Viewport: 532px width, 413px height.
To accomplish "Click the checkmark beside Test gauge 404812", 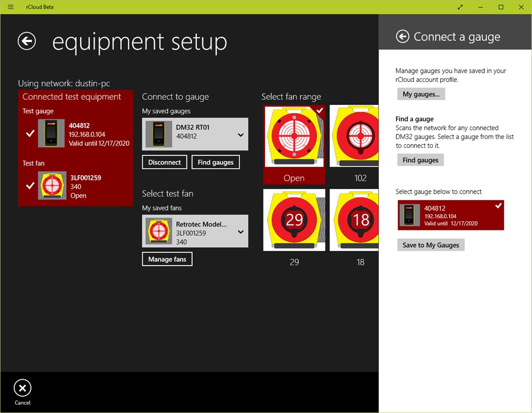I will 30,133.
